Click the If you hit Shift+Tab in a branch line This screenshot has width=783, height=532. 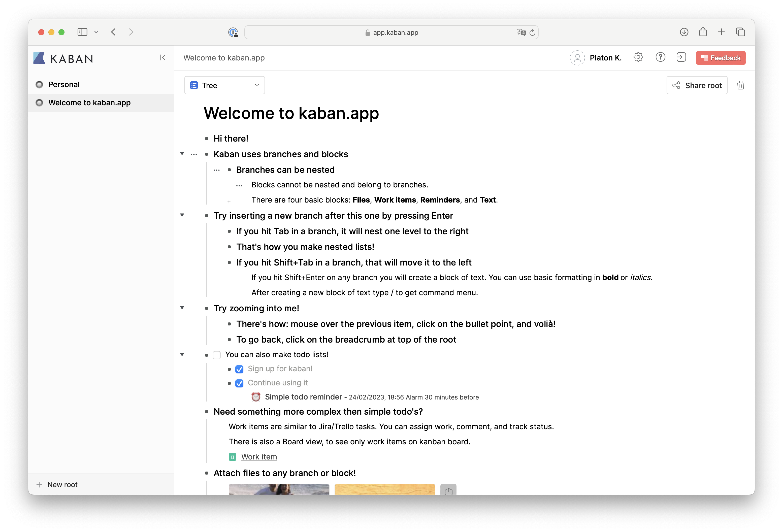click(354, 262)
